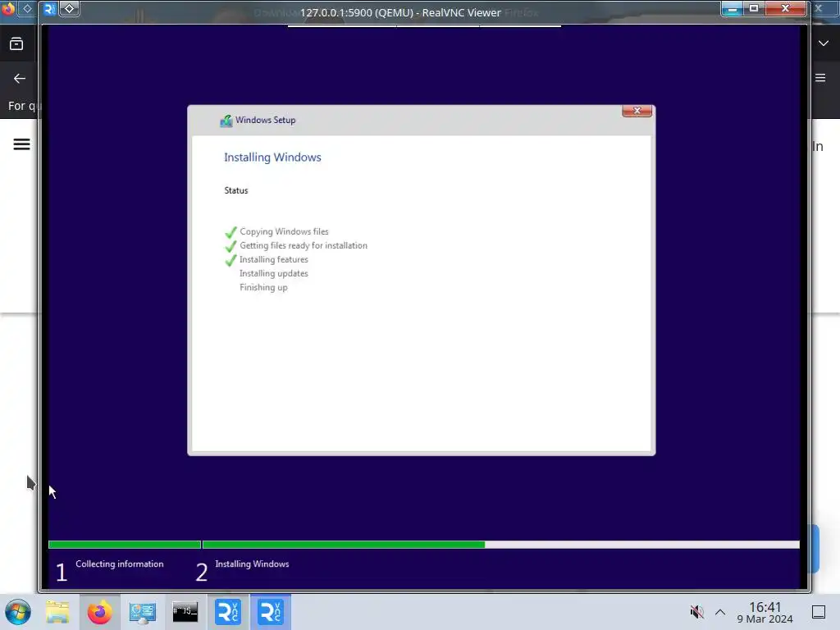
Task: Click the RealVNC Viewer title bar icon
Action: pyautogui.click(x=50, y=8)
